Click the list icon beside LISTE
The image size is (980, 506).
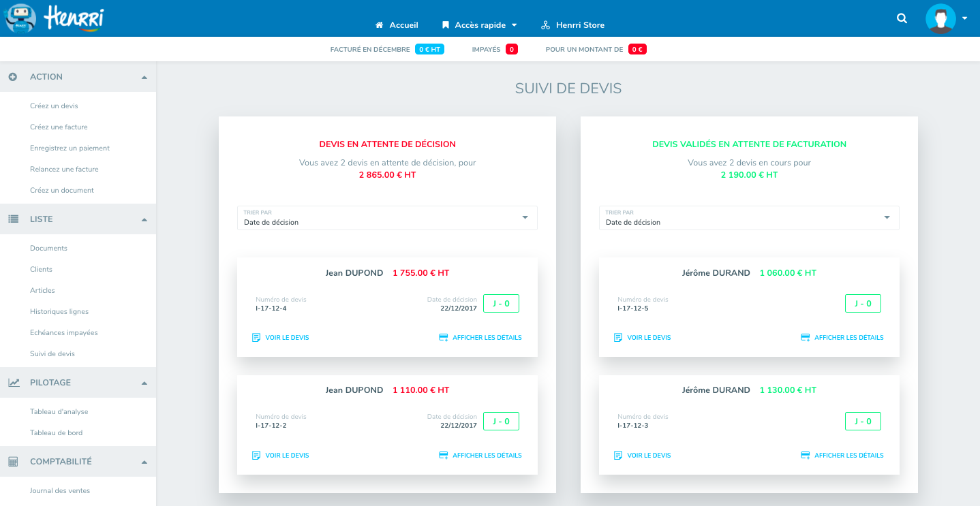pos(13,219)
